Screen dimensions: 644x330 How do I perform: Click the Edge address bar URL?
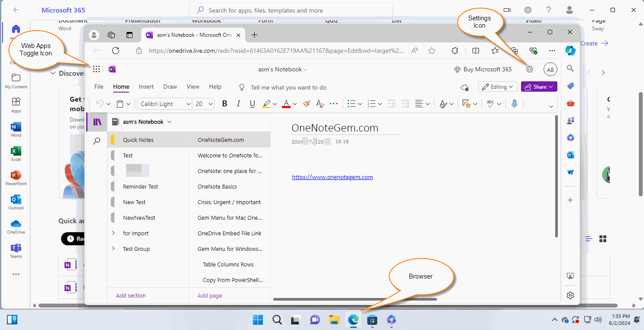pos(276,51)
